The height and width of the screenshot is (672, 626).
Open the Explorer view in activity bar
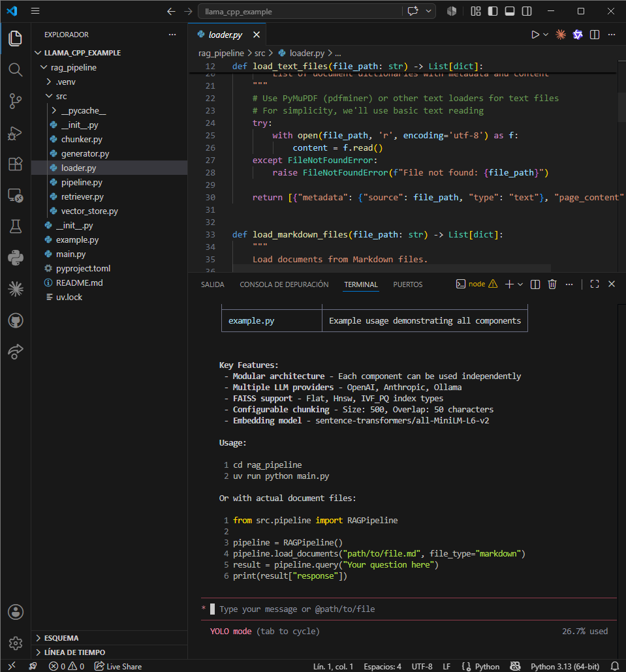point(16,38)
